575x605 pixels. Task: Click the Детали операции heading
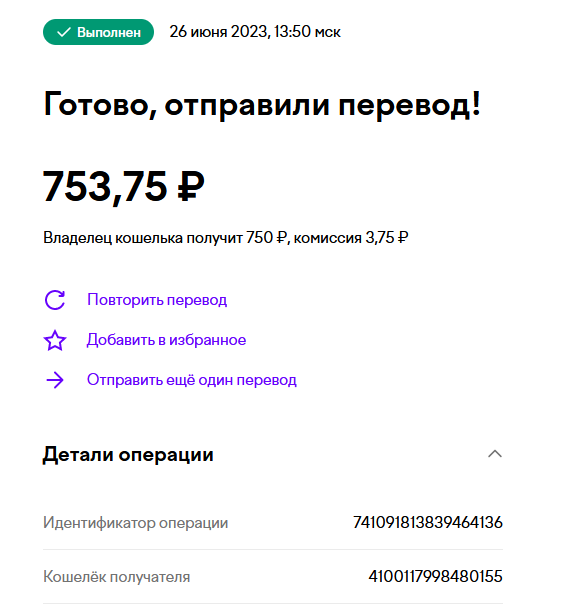(x=128, y=455)
